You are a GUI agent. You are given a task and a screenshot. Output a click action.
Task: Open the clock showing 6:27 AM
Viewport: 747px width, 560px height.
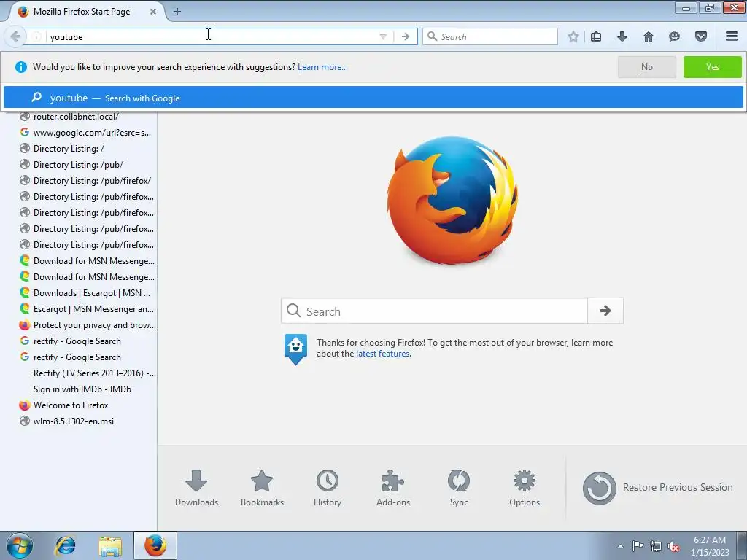tap(710, 546)
